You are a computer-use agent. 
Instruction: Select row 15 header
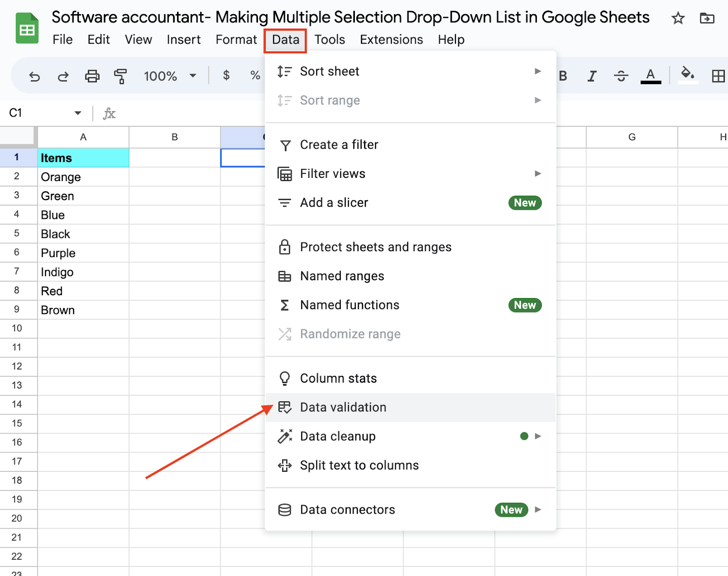18,424
